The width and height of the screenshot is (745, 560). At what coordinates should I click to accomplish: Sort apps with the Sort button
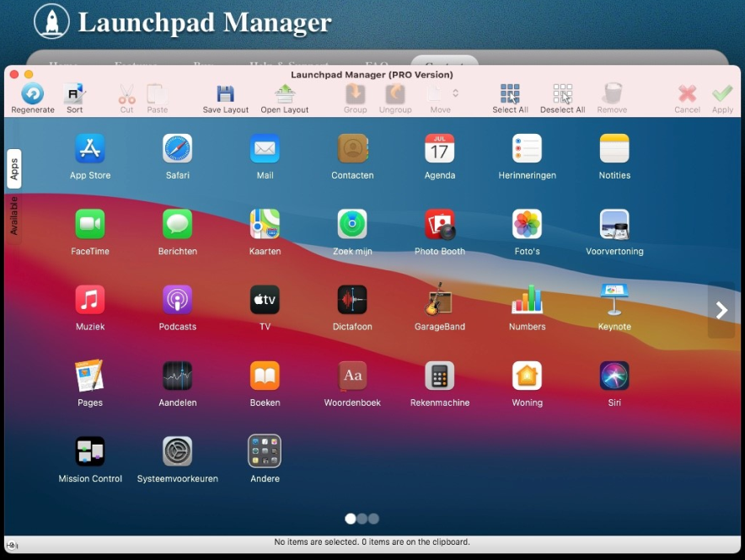click(75, 93)
